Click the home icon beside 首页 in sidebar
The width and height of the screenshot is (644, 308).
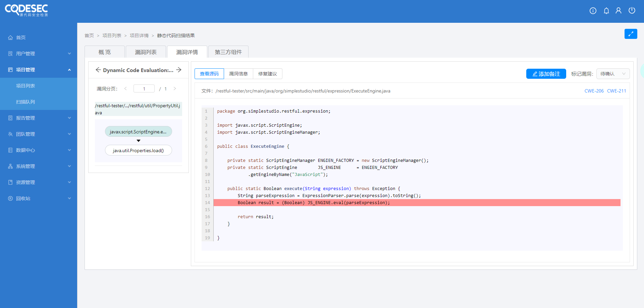pyautogui.click(x=10, y=38)
